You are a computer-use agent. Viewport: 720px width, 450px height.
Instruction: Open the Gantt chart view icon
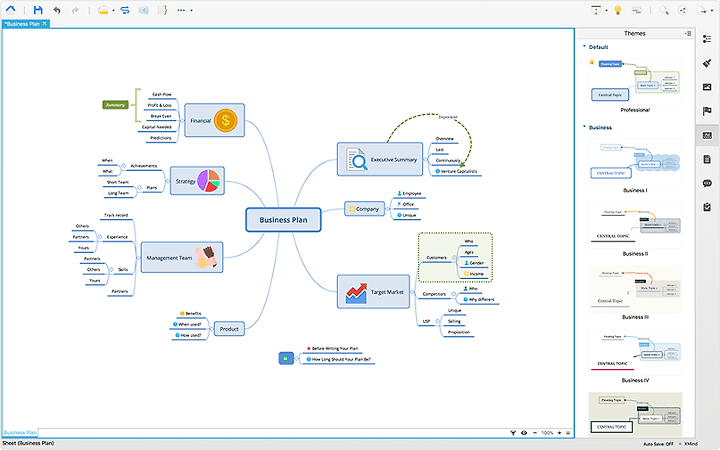click(636, 10)
